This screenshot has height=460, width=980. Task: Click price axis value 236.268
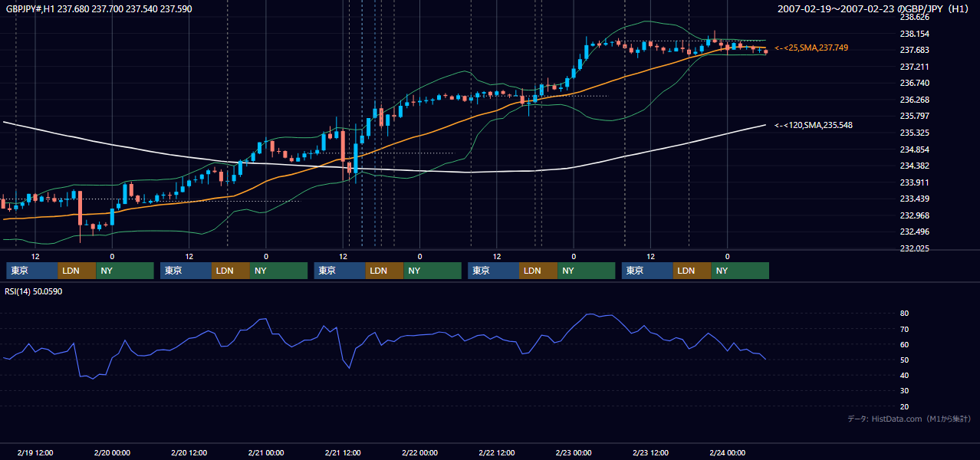pos(915,100)
